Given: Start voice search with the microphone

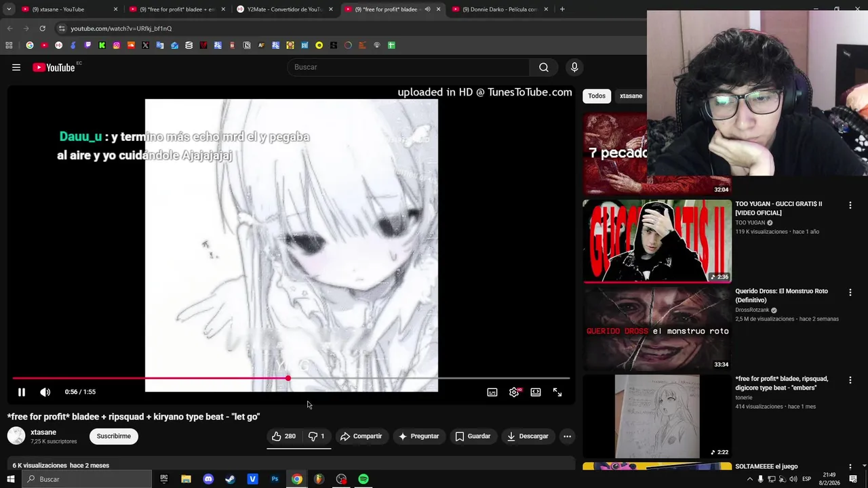Looking at the screenshot, I should [x=574, y=67].
